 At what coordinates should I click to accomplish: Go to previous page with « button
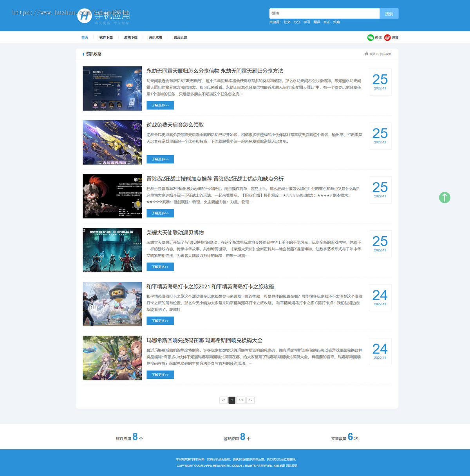(x=223, y=400)
